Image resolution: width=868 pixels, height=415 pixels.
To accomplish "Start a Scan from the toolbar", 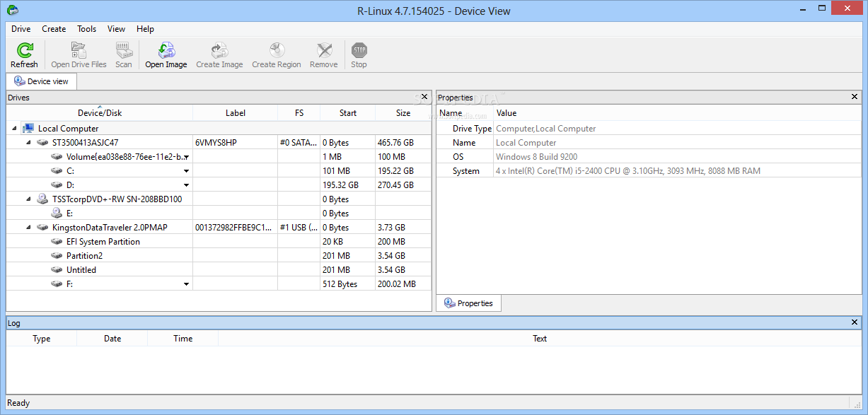I will pyautogui.click(x=124, y=50).
